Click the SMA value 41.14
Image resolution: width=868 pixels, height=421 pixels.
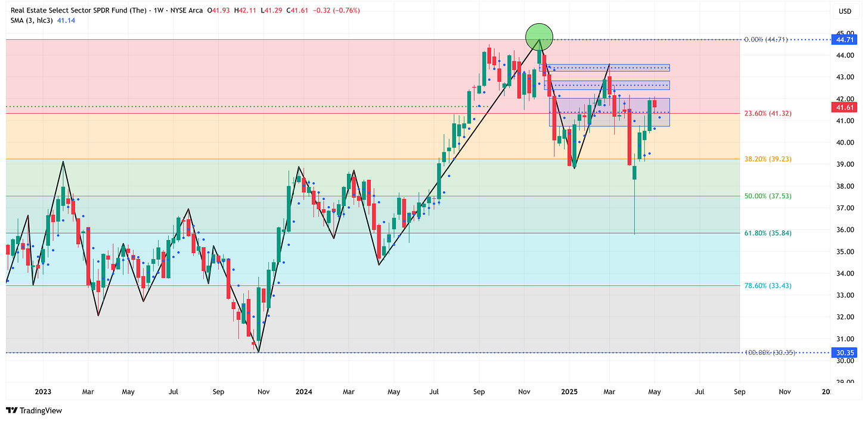coord(66,20)
